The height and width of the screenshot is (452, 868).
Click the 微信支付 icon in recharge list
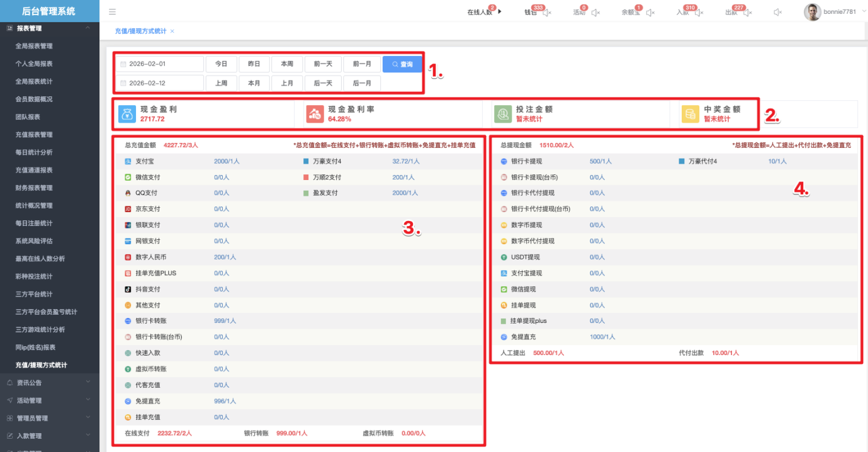128,178
